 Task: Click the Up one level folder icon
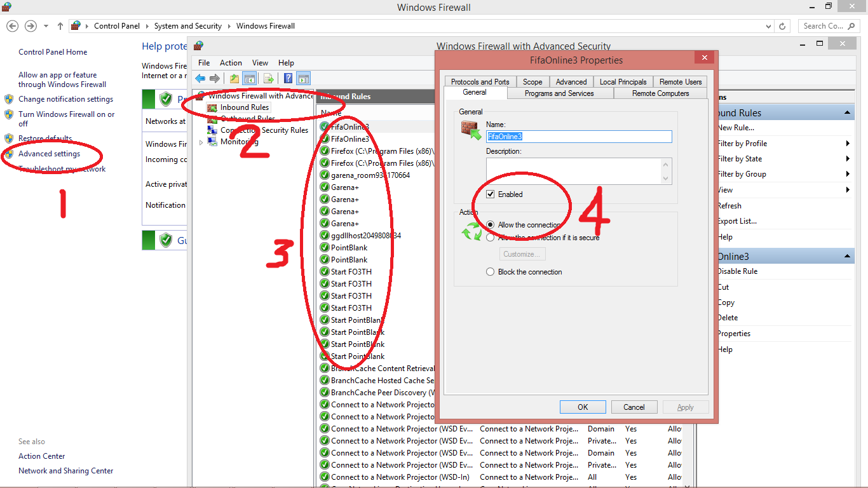(234, 78)
